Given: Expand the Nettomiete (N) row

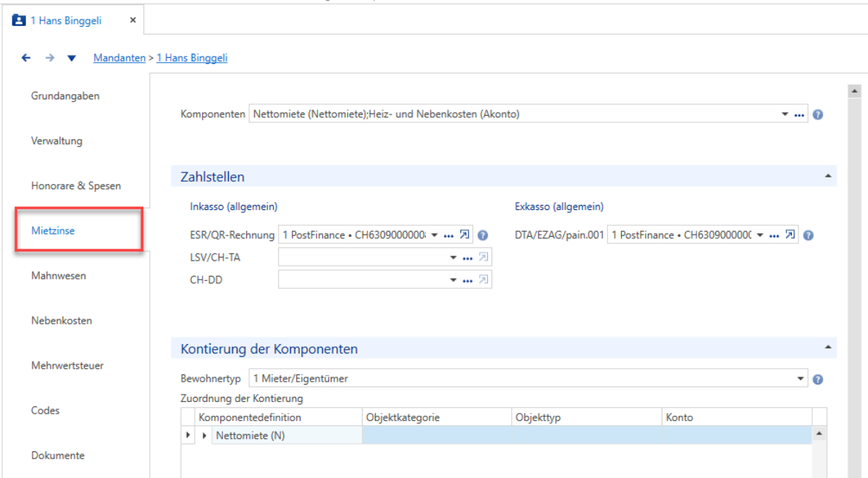Looking at the screenshot, I should click(x=204, y=435).
